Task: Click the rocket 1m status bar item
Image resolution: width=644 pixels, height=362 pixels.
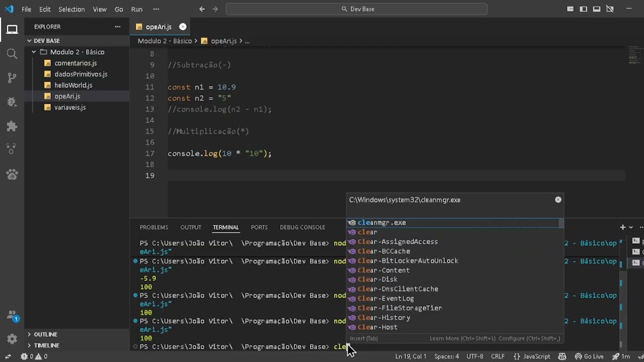Action: point(620,356)
